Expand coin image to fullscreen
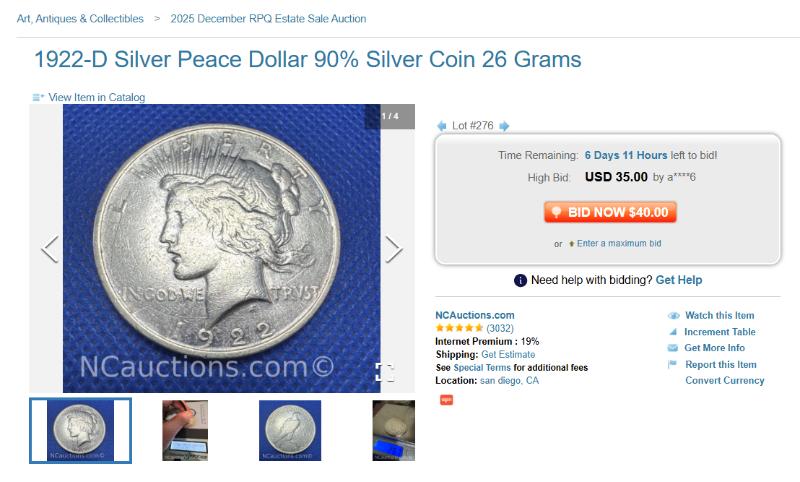Image resolution: width=800 pixels, height=482 pixels. 385,372
